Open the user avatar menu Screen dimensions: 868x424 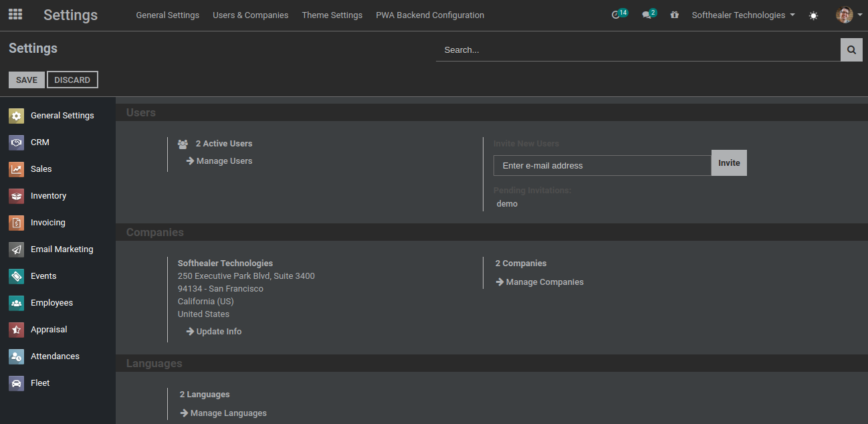click(x=849, y=15)
